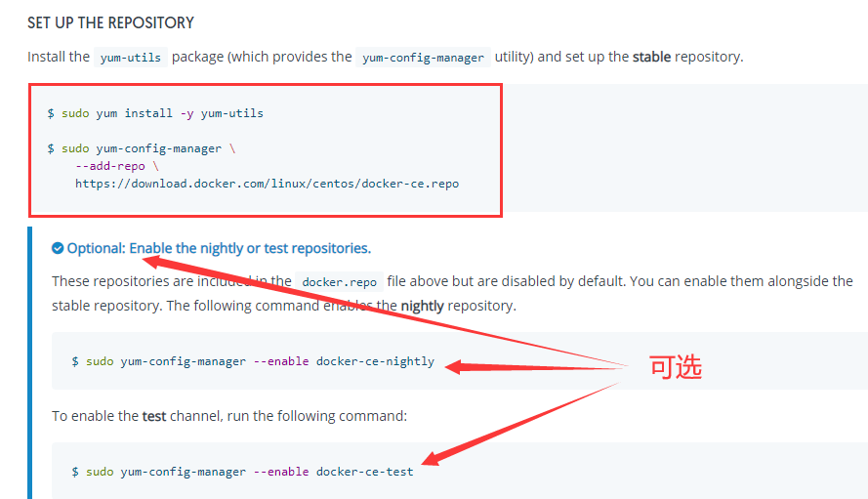Click the SET UP THE REPOSITORY heading
Image resolution: width=868 pixels, height=499 pixels.
tap(110, 22)
